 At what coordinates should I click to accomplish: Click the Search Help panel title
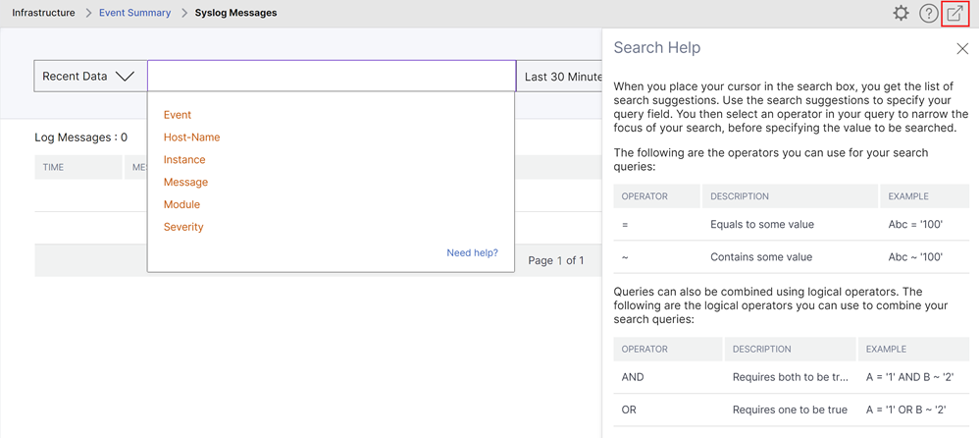coord(657,47)
